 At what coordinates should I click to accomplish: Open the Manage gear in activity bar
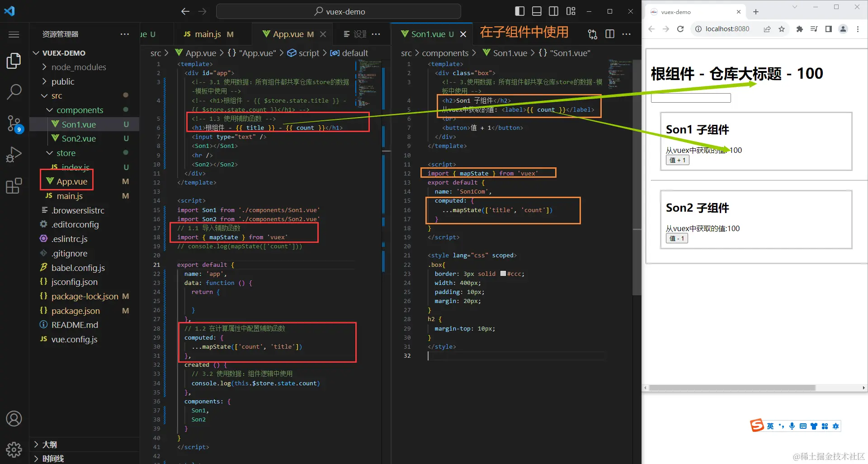point(14,450)
